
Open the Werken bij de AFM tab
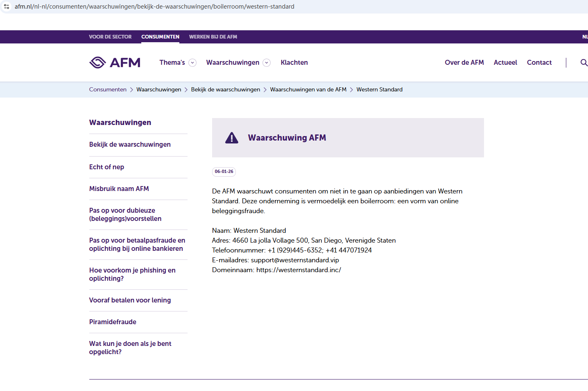coord(213,37)
